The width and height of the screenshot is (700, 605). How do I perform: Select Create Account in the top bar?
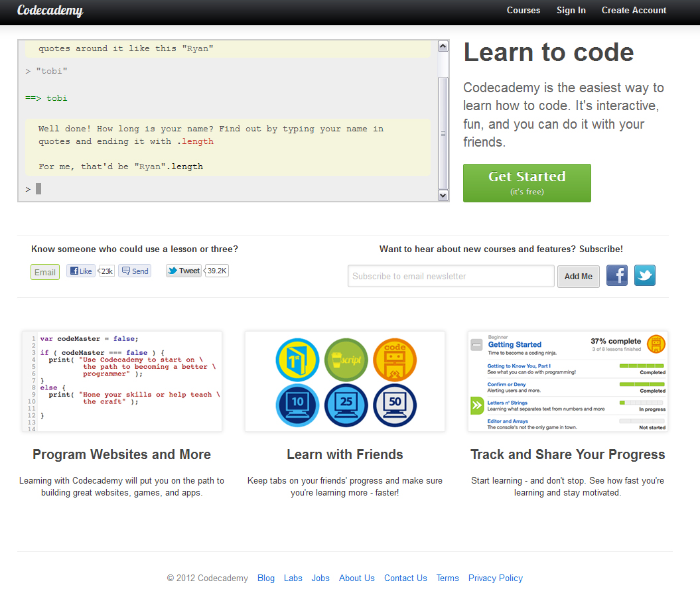[634, 11]
